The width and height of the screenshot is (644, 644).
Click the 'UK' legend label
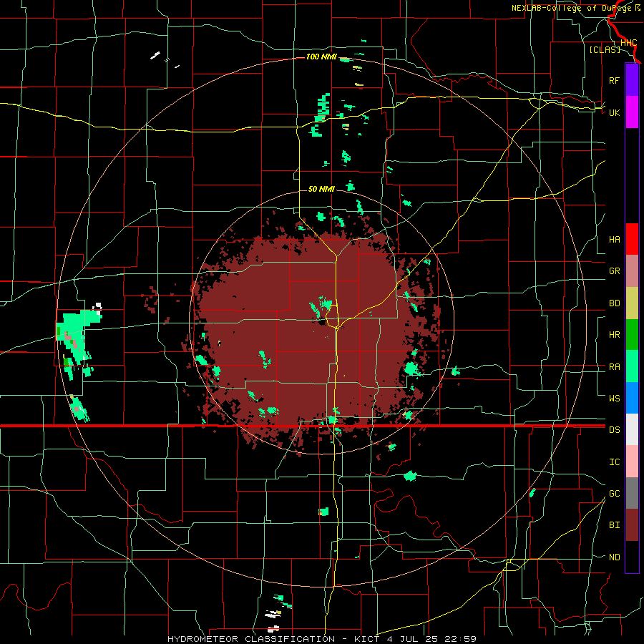(614, 112)
